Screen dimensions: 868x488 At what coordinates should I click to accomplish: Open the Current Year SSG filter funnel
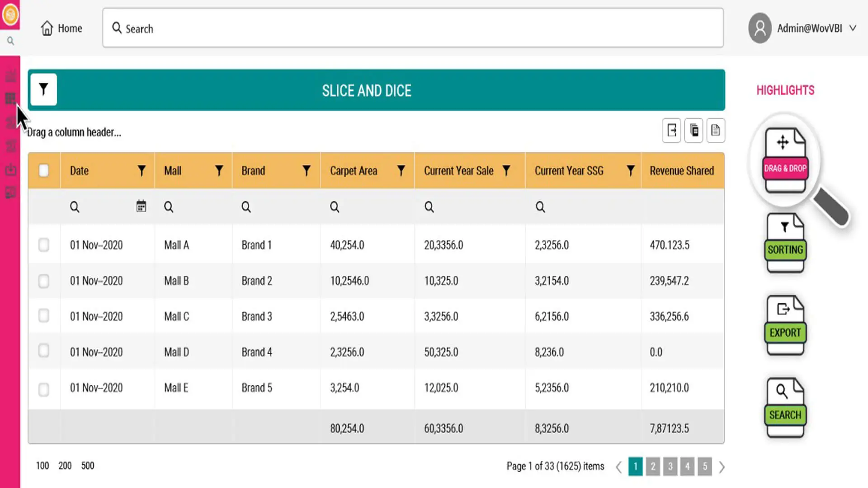coord(631,170)
